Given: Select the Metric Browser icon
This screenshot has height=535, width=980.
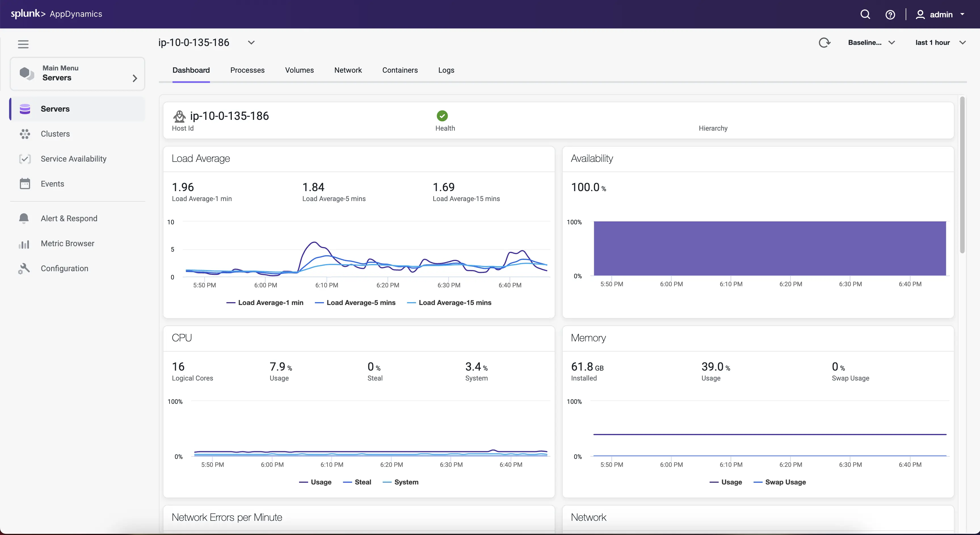Looking at the screenshot, I should [24, 244].
